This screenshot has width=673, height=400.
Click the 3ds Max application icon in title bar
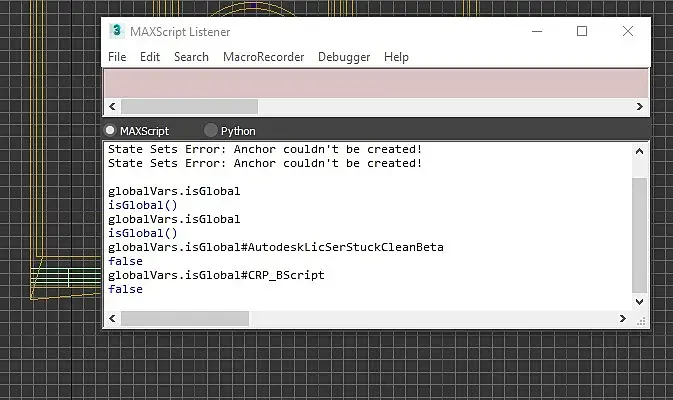[x=116, y=31]
